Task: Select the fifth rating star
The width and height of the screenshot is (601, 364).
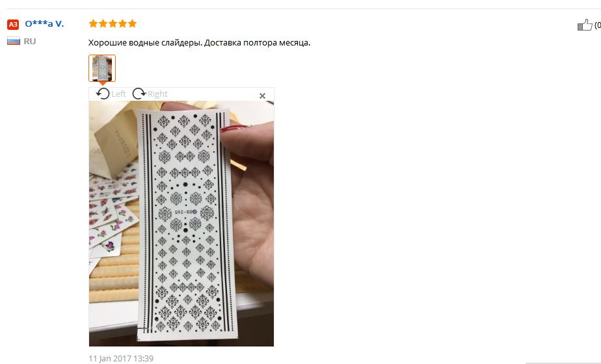Action: [132, 24]
